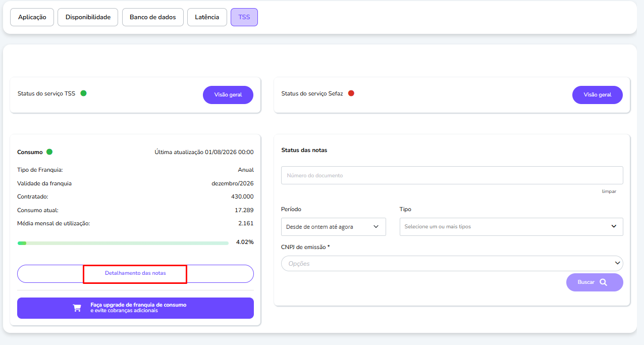Open Detalhamento das notas

point(135,274)
